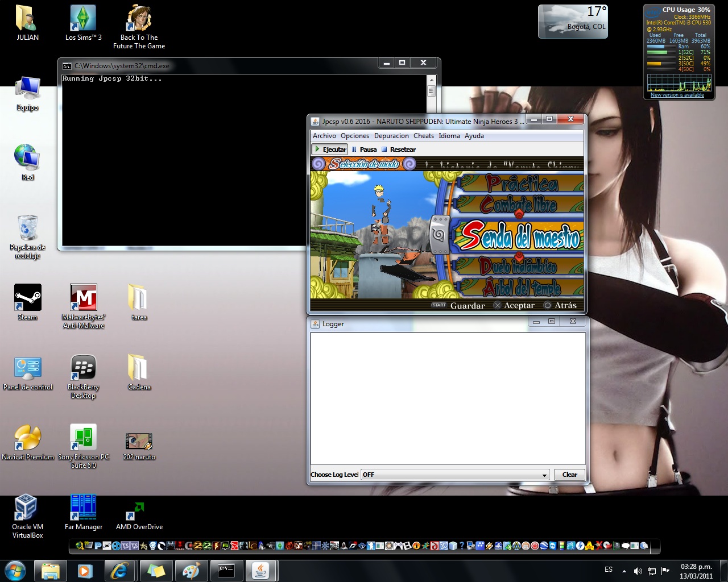The width and height of the screenshot is (728, 582).
Task: Show hidden tray icons arrow
Action: pyautogui.click(x=624, y=571)
